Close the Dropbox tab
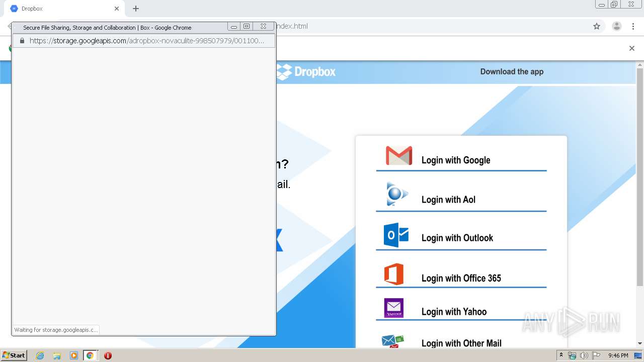The image size is (644, 362). [117, 9]
